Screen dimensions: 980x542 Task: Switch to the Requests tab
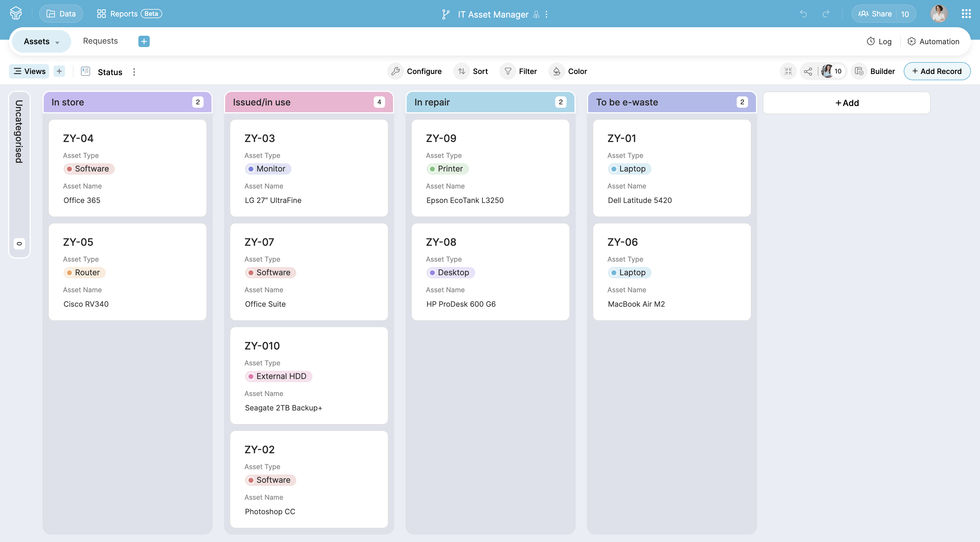point(100,41)
